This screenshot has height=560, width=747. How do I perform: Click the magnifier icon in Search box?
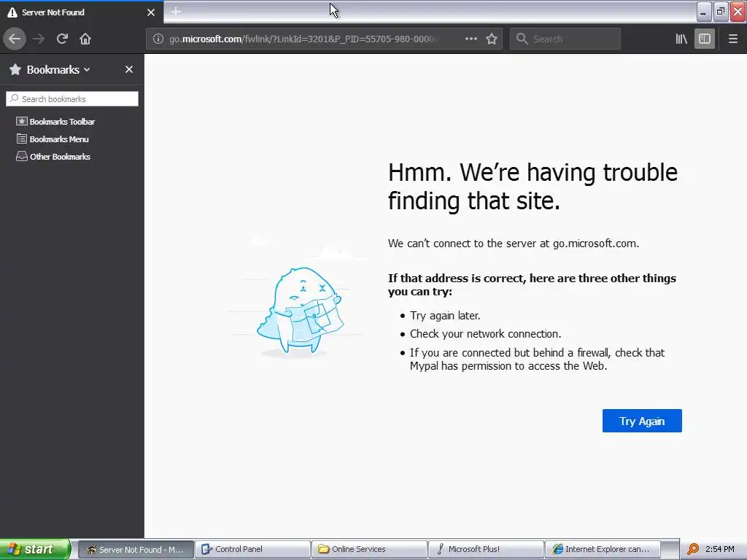(522, 39)
